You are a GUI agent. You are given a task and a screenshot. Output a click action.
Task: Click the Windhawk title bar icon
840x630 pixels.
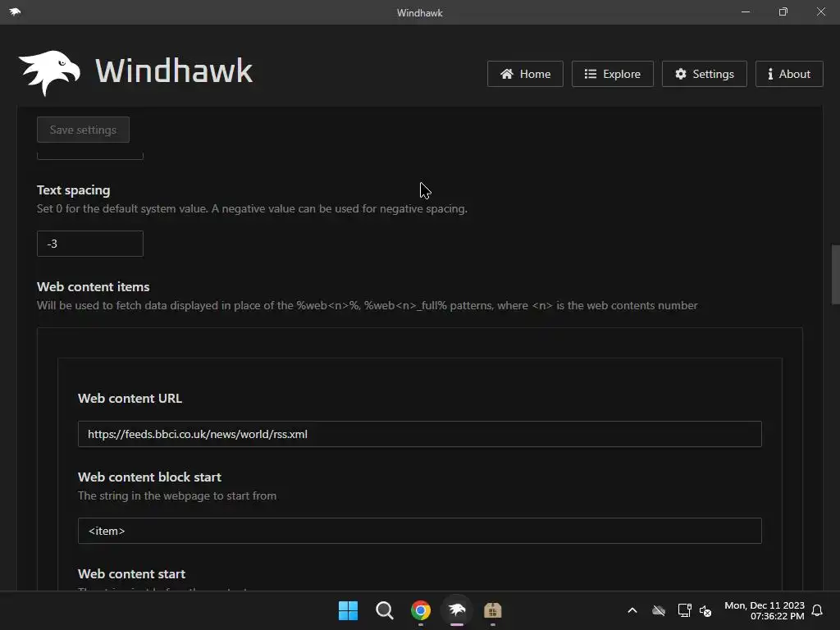(15, 11)
